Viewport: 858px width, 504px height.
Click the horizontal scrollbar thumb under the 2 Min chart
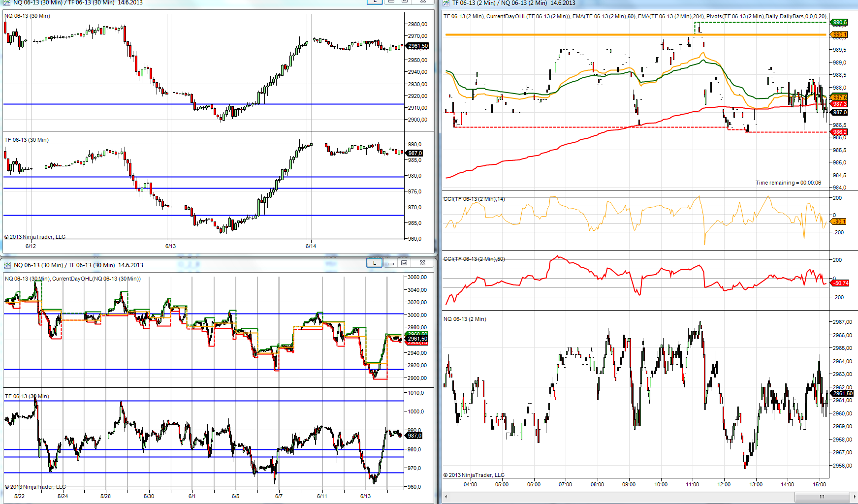tap(821, 497)
